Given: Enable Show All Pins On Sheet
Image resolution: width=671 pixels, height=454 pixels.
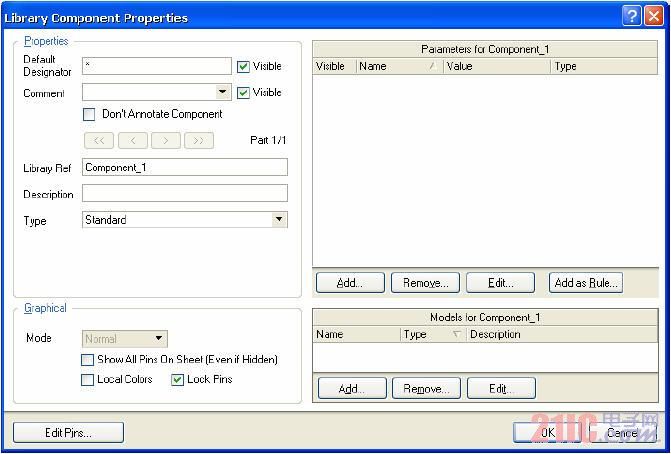Looking at the screenshot, I should [x=89, y=360].
